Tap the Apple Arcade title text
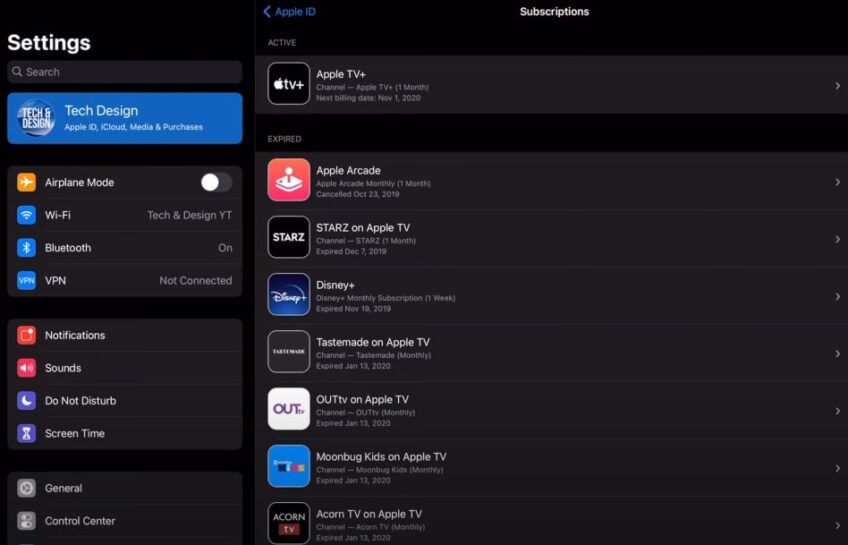The height and width of the screenshot is (545, 848). (x=348, y=170)
